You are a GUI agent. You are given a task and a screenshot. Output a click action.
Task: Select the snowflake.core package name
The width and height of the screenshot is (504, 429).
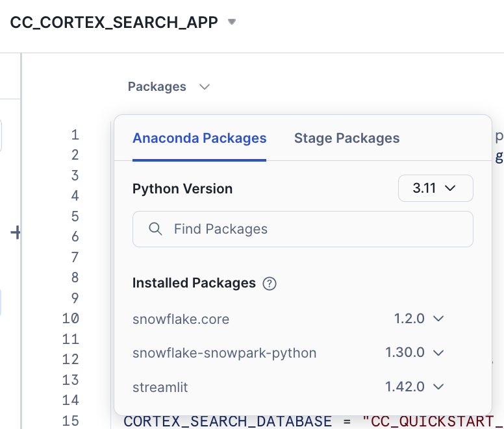tap(181, 319)
